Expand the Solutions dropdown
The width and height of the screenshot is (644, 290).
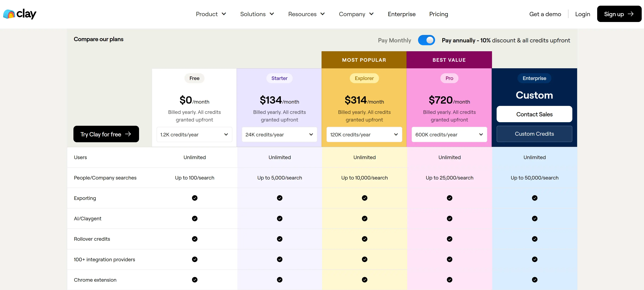[257, 14]
